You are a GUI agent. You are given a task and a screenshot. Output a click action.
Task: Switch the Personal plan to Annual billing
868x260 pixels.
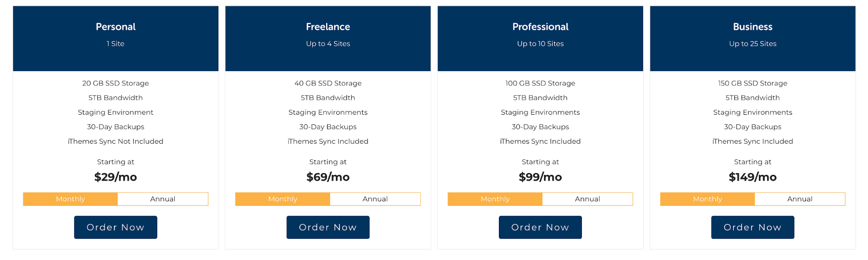pos(162,199)
